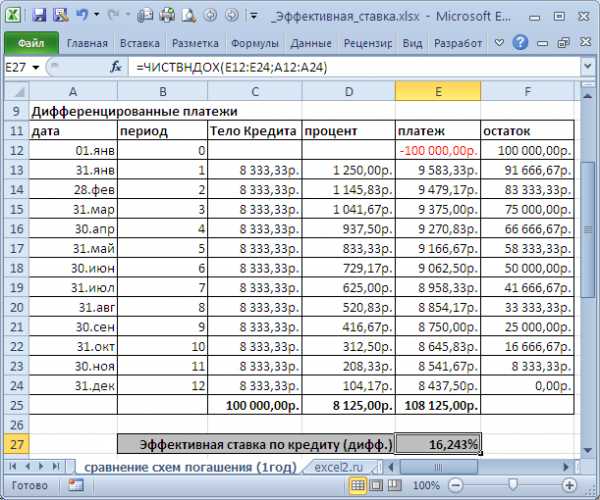Open the Вставка ribbon tab
600x500 pixels.
(139, 44)
